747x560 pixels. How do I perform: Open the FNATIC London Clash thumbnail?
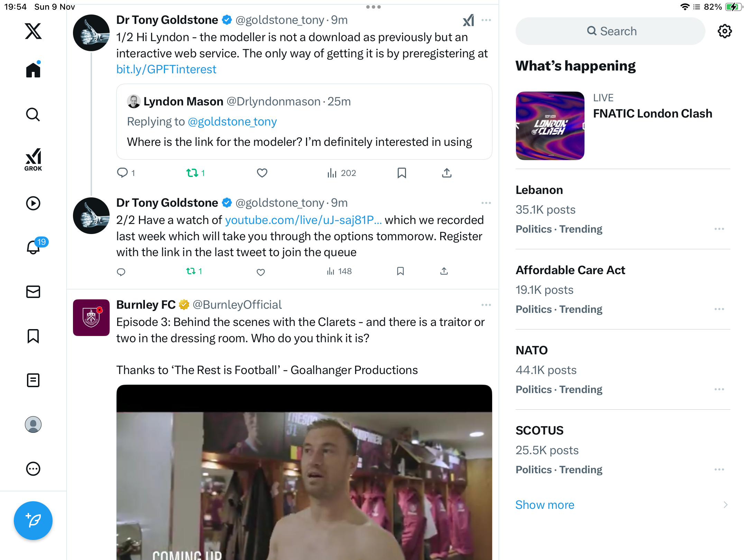(550, 126)
